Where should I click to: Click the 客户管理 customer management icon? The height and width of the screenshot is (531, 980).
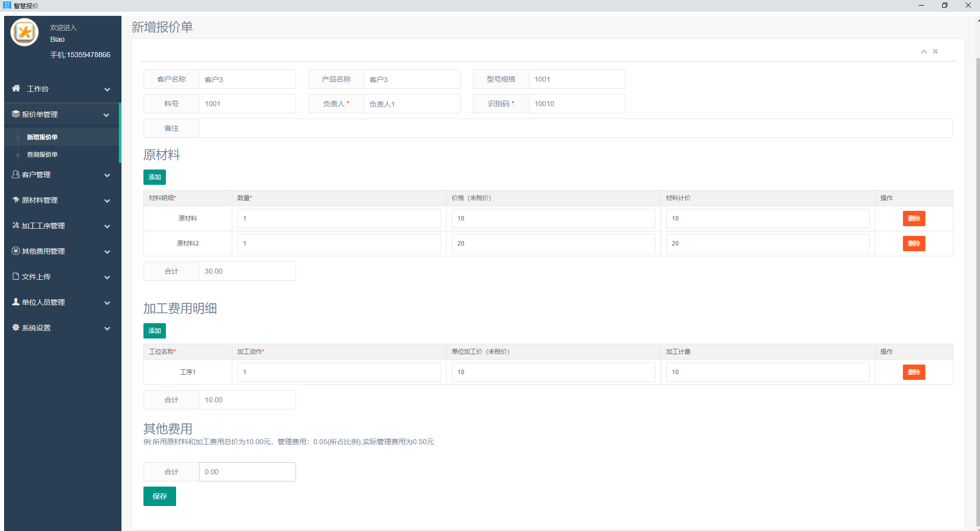coord(15,175)
